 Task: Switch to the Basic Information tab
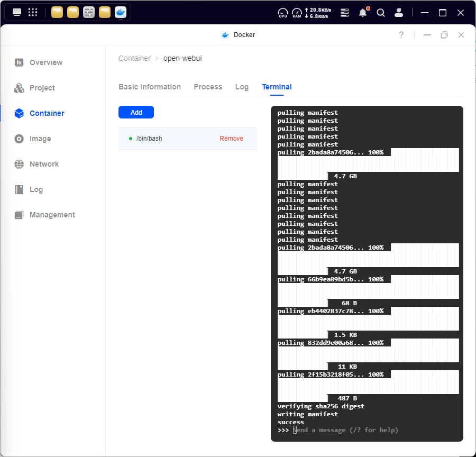(x=150, y=87)
